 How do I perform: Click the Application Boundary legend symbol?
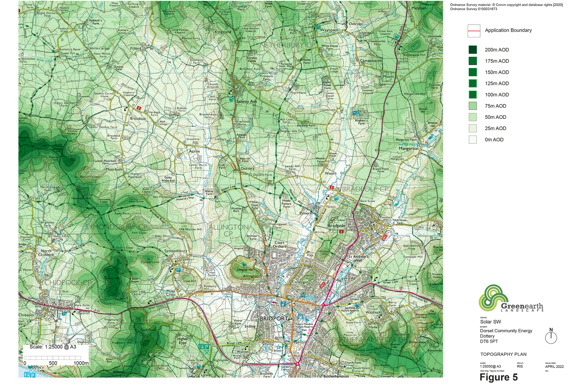(x=474, y=31)
